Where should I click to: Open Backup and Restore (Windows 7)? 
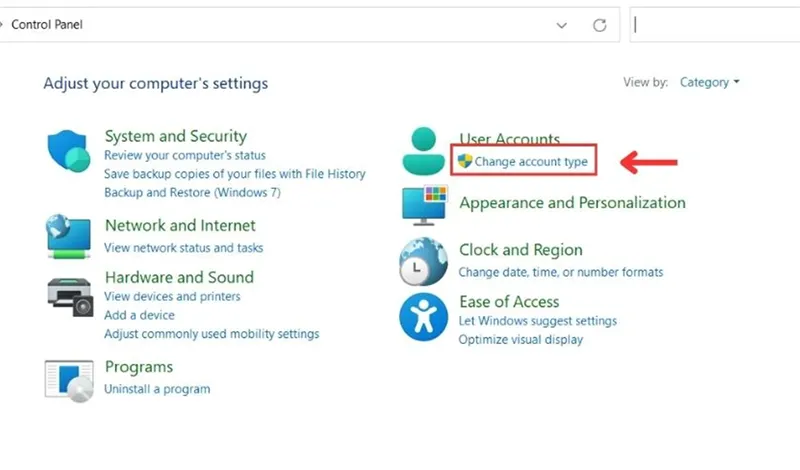(192, 192)
